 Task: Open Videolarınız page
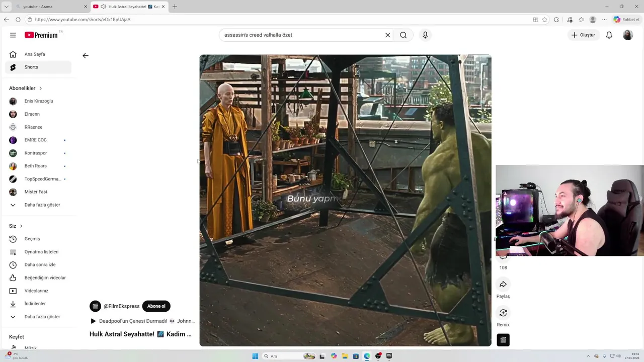[38, 291]
